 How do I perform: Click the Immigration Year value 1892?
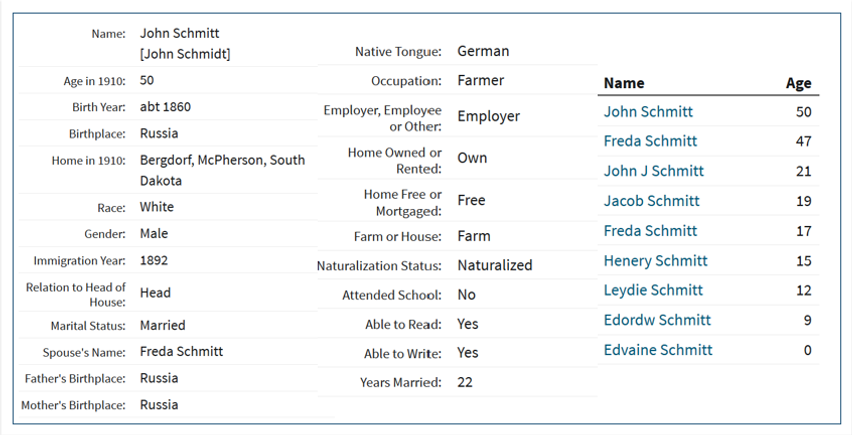(x=154, y=260)
